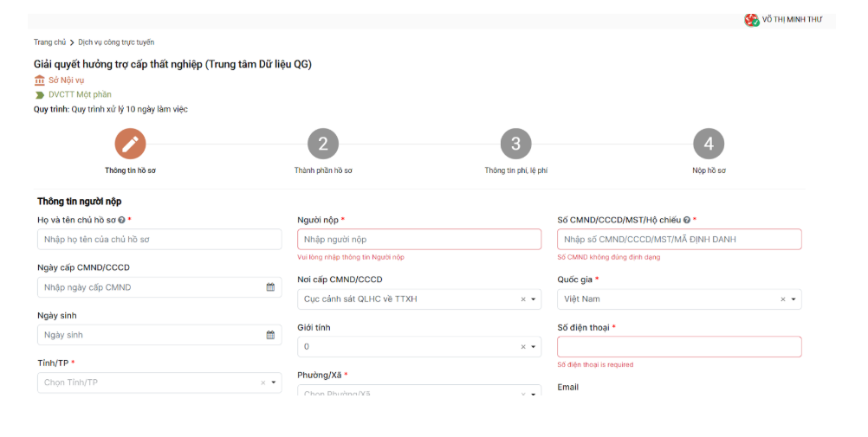Screen dimensions: 868x437
Task: Focus the Số điện thoại input field
Action: coord(679,347)
